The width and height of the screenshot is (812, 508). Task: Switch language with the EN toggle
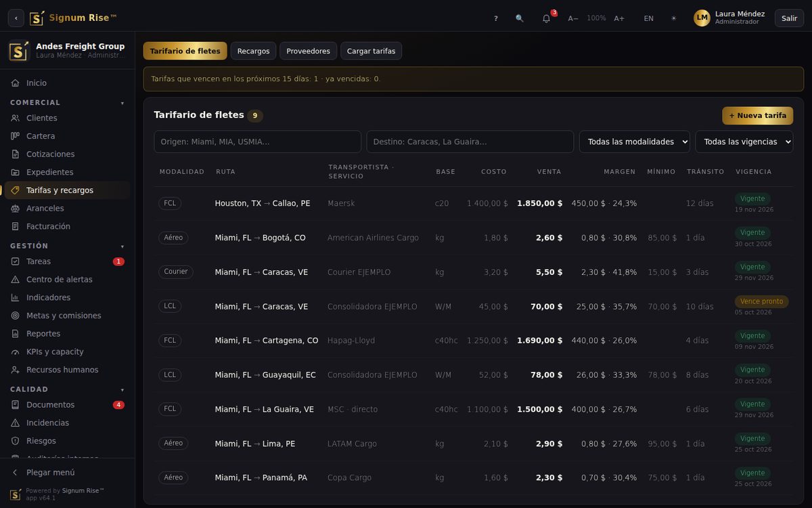pyautogui.click(x=649, y=18)
